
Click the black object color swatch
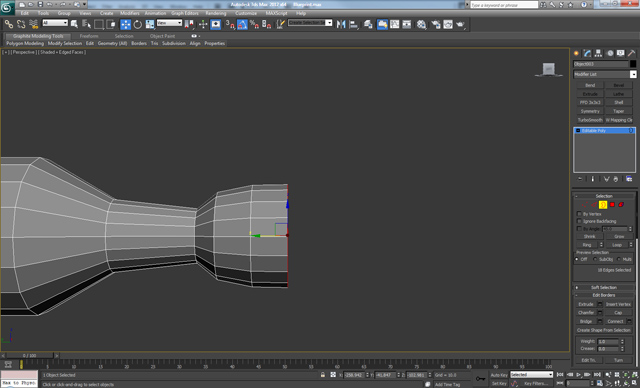click(633, 64)
